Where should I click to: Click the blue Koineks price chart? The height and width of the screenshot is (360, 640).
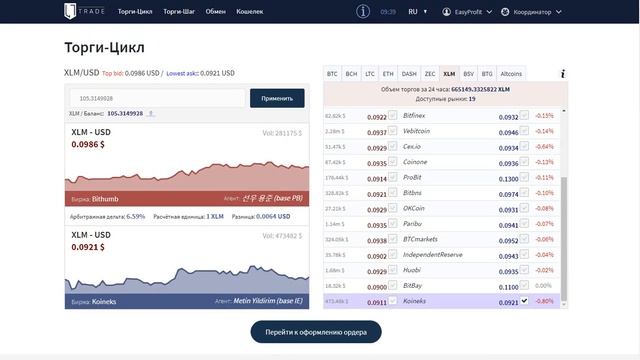[x=187, y=279]
